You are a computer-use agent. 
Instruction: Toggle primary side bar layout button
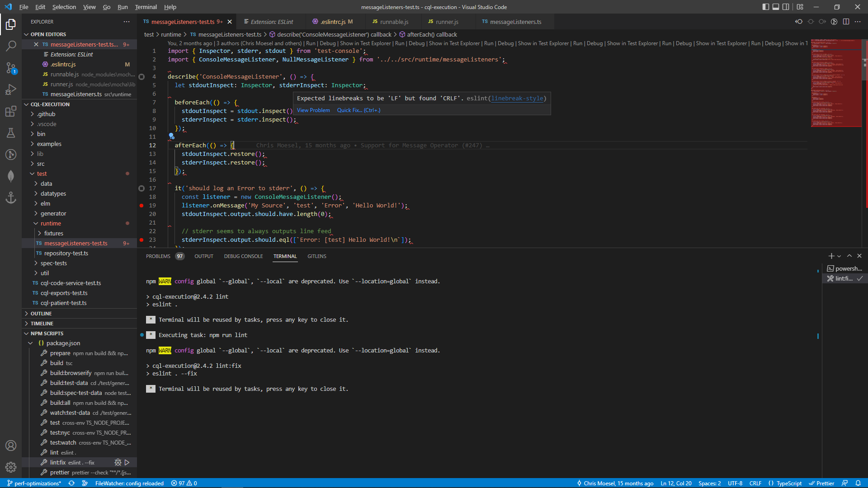(x=765, y=7)
